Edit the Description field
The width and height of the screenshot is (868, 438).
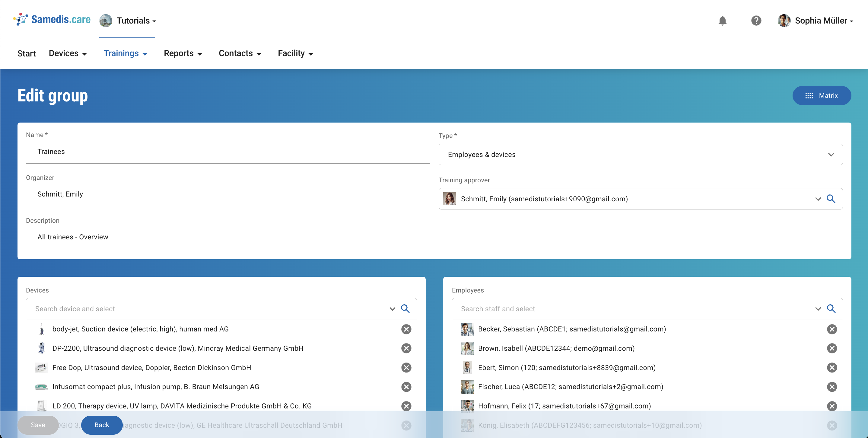[x=228, y=237]
